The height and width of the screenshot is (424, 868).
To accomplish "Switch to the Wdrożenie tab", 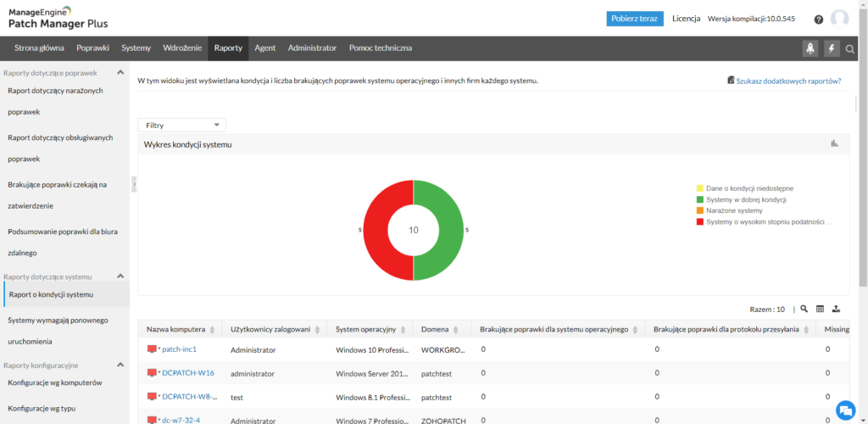I will pyautogui.click(x=181, y=48).
